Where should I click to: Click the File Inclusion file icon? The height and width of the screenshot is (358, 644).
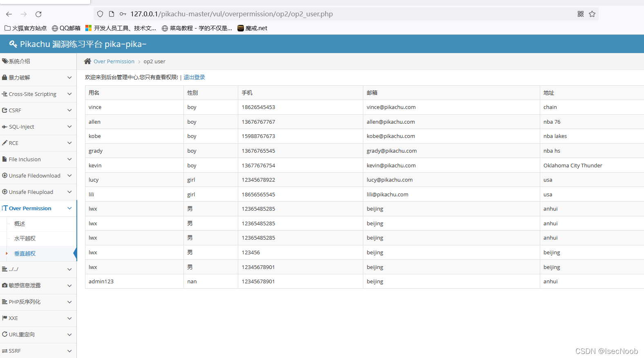(4, 159)
